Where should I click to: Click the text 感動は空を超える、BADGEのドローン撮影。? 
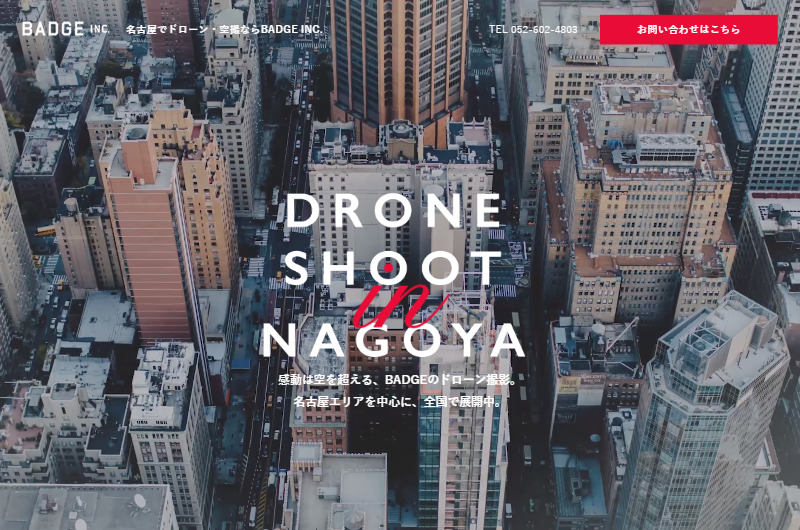(x=398, y=380)
